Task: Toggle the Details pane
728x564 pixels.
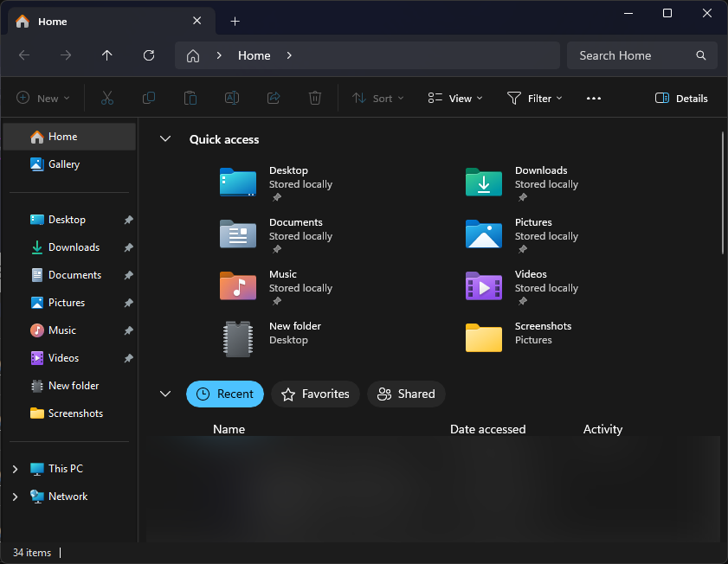Action: [x=681, y=99]
